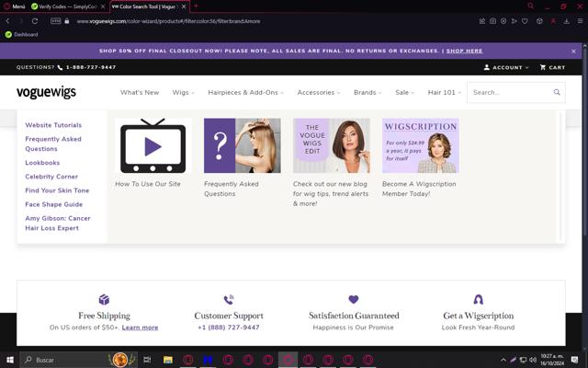This screenshot has width=588, height=368.
Task: Open the browser downloads icon
Action: [566, 21]
